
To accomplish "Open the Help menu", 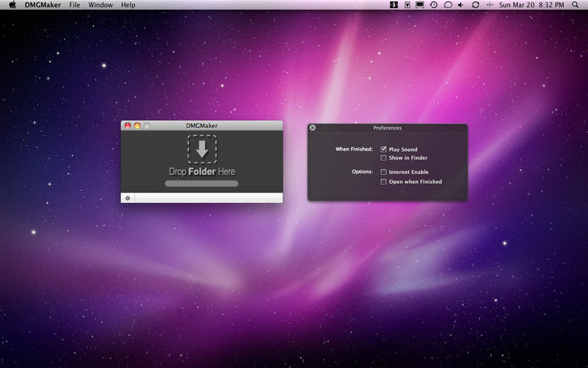I will point(128,5).
